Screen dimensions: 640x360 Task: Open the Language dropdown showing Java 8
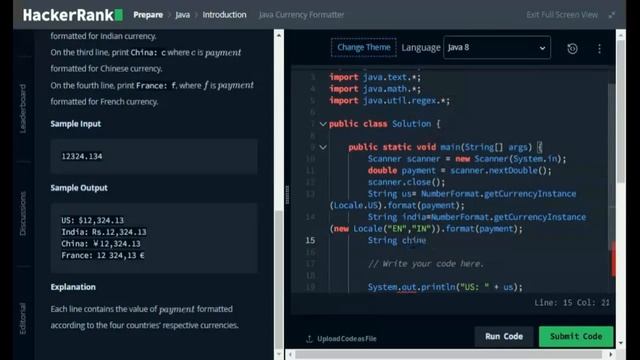pyautogui.click(x=497, y=48)
